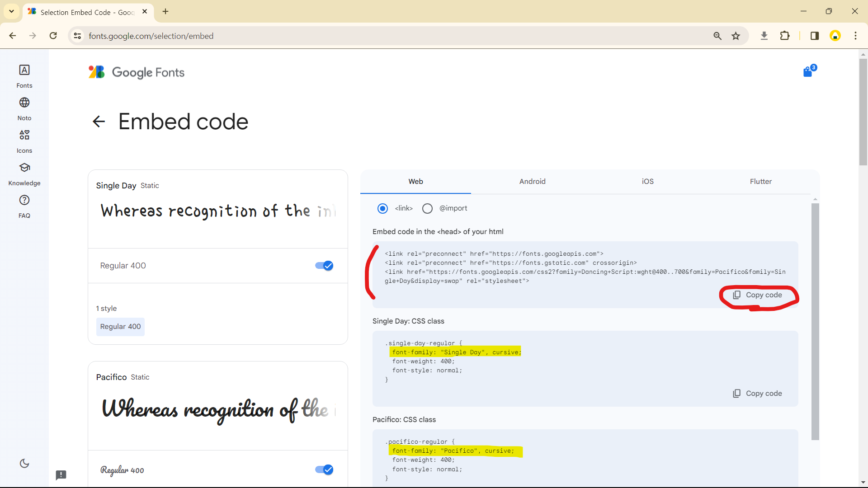Open Chrome tab search dropdown arrow
Viewport: 868px width, 488px height.
pos(11,11)
